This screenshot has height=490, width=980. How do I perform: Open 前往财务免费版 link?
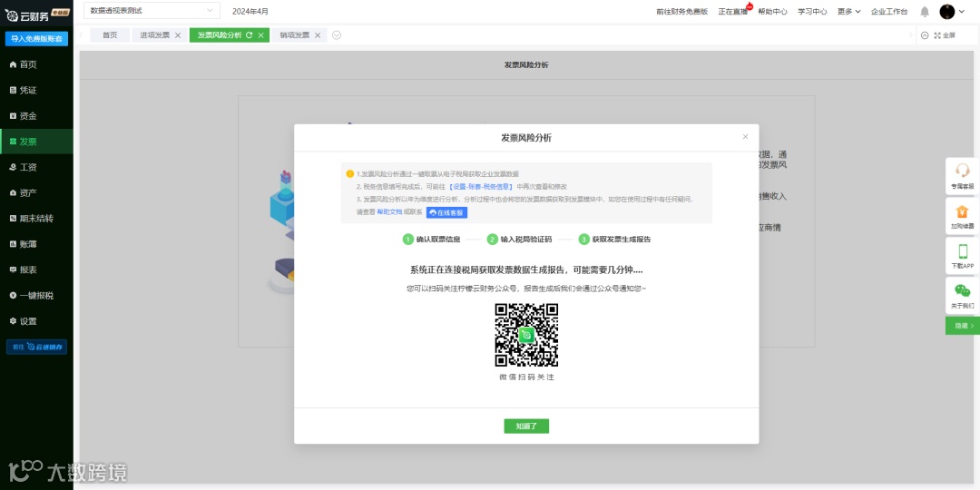681,11
